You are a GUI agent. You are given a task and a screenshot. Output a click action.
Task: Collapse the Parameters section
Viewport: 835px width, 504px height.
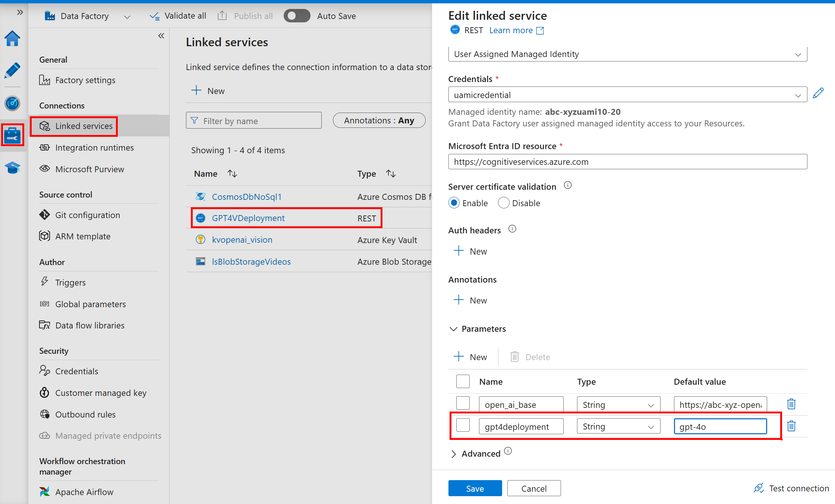pyautogui.click(x=453, y=329)
